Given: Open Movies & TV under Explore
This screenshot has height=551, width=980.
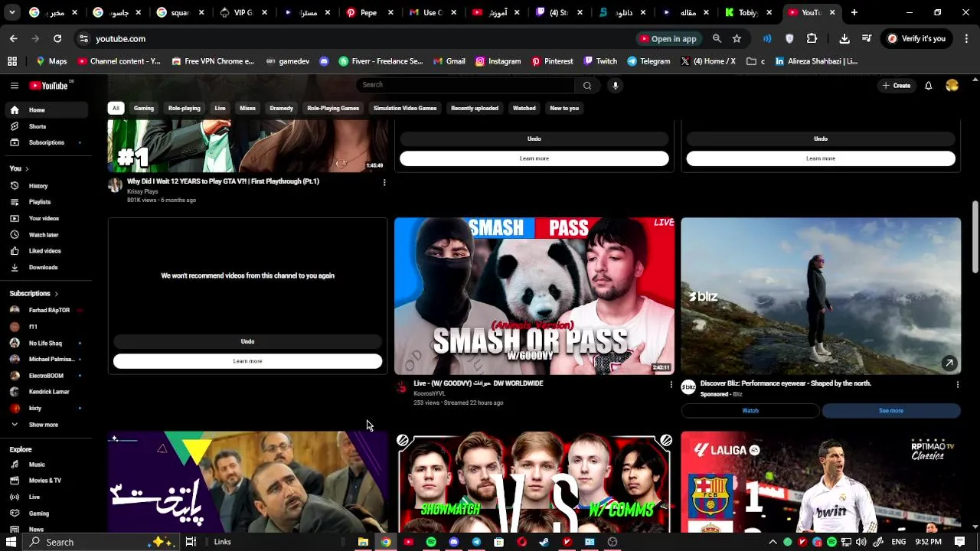Looking at the screenshot, I should pyautogui.click(x=46, y=481).
